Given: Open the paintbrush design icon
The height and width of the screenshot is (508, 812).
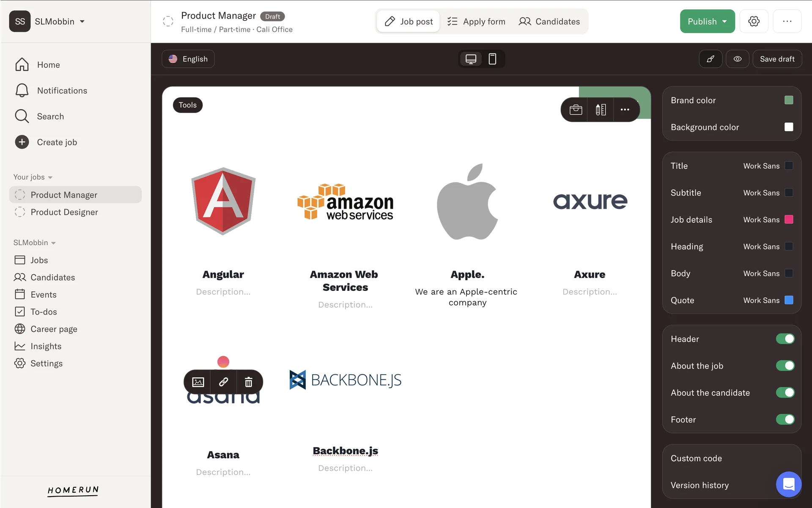Looking at the screenshot, I should coord(710,59).
